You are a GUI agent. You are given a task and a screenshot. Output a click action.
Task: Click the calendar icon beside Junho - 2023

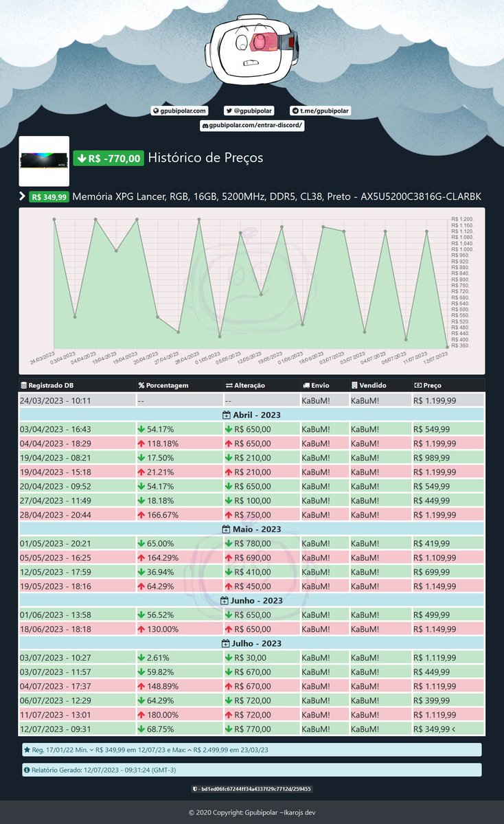[225, 601]
